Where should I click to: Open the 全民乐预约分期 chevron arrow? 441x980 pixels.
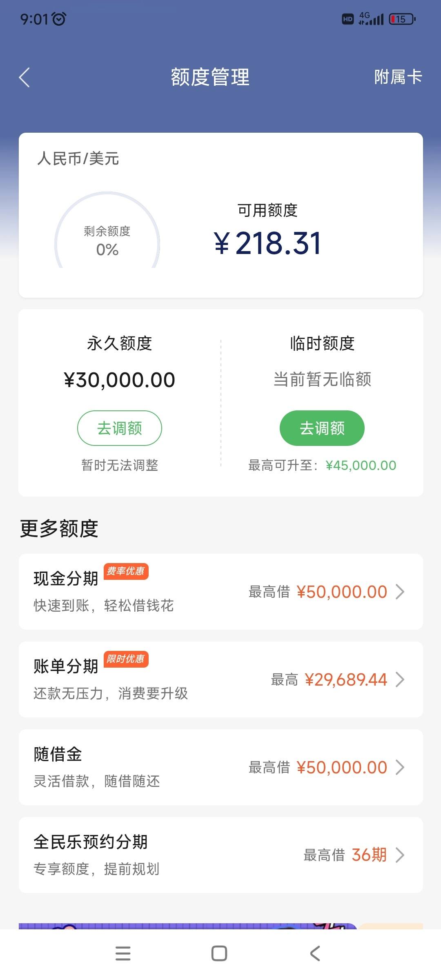pos(400,855)
